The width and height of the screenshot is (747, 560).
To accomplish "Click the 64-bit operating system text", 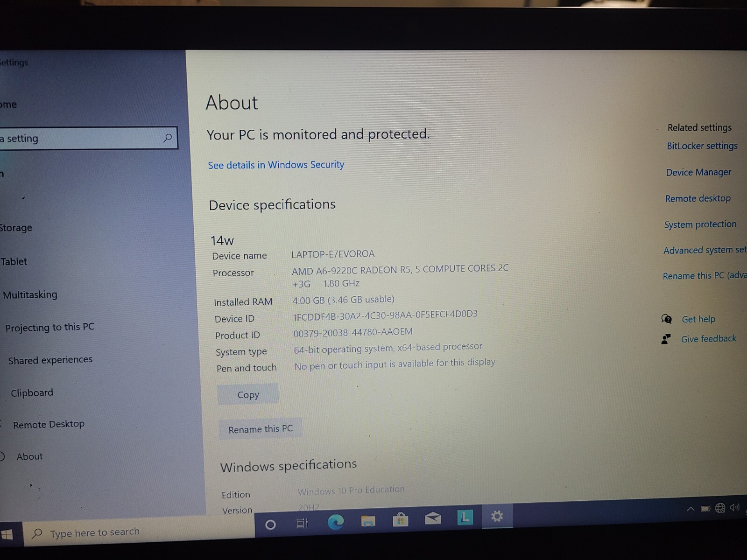I will (388, 348).
